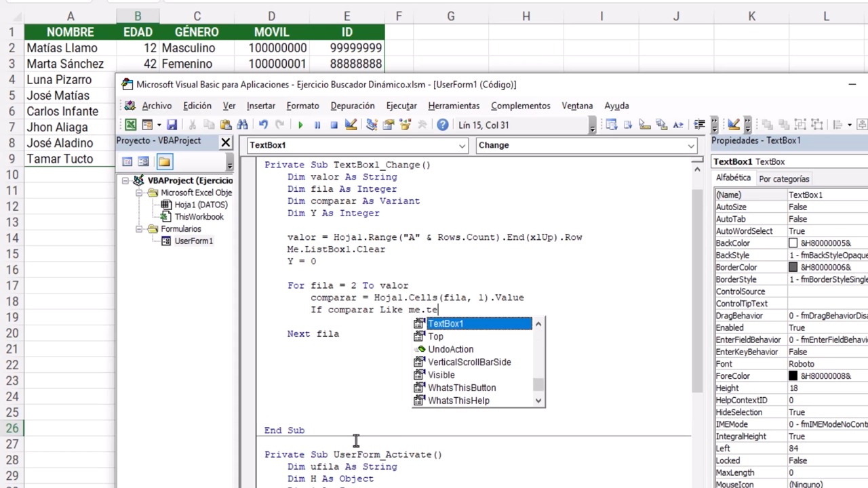Image resolution: width=868 pixels, height=488 pixels.
Task: Pause execution with the Break icon
Action: 317,125
